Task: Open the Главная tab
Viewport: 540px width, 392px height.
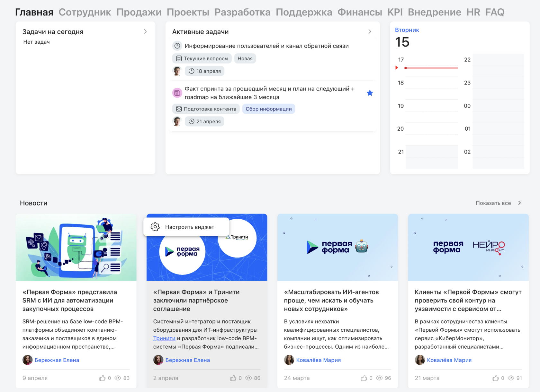Action: pos(34,12)
